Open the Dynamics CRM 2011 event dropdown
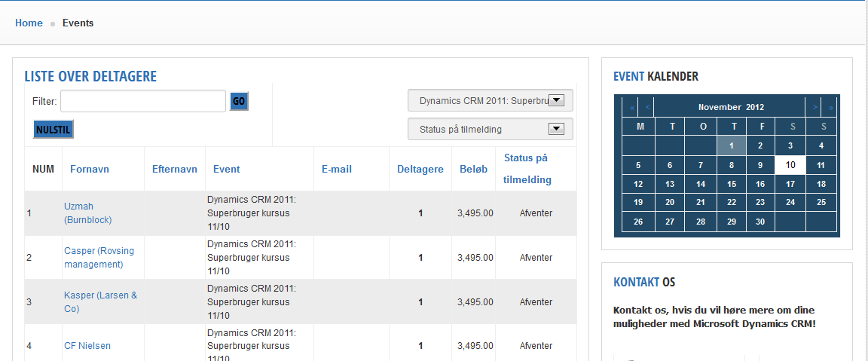 point(491,101)
